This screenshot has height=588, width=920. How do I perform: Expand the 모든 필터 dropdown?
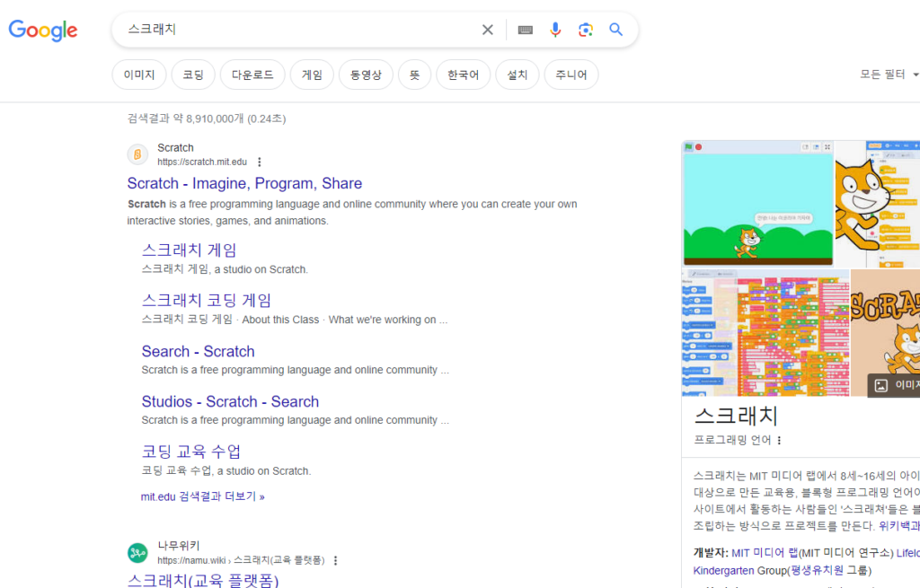[889, 75]
